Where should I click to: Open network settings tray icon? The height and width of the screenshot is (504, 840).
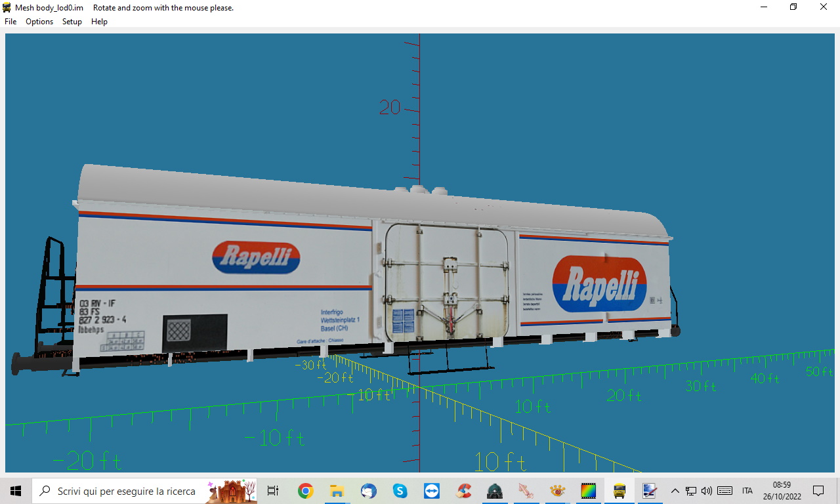click(x=691, y=490)
